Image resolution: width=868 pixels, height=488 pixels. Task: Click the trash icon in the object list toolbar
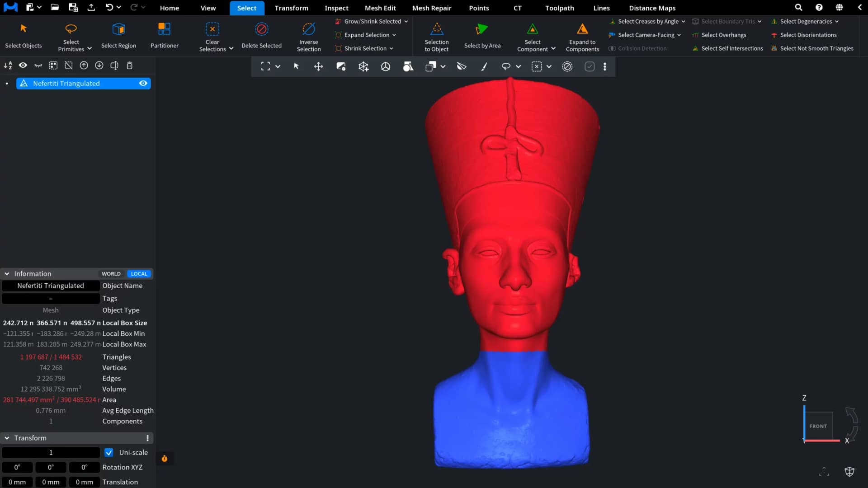pyautogui.click(x=130, y=66)
